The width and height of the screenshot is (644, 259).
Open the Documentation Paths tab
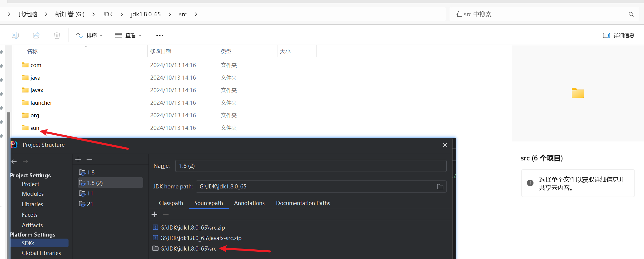[x=303, y=203]
